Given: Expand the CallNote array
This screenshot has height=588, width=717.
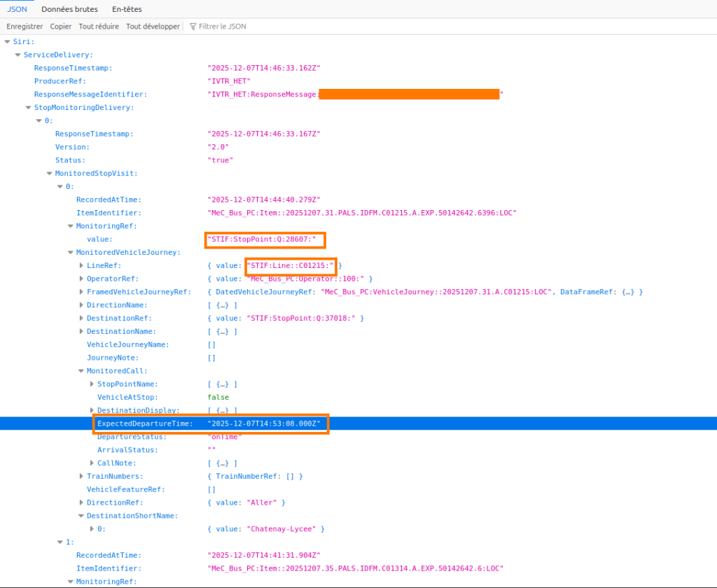Looking at the screenshot, I should 92,463.
